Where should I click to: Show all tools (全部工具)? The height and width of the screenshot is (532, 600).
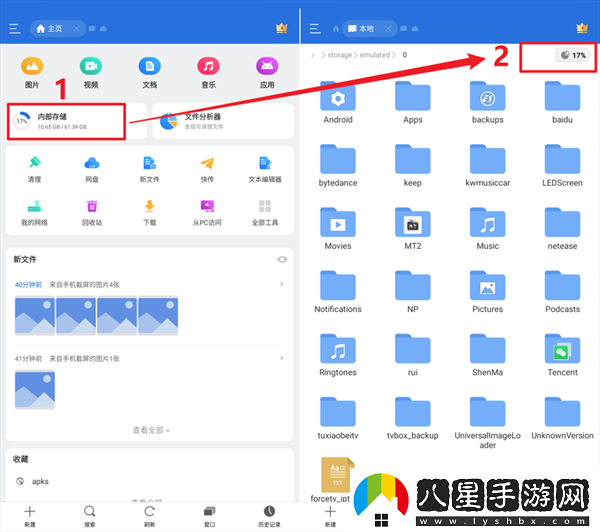click(265, 213)
